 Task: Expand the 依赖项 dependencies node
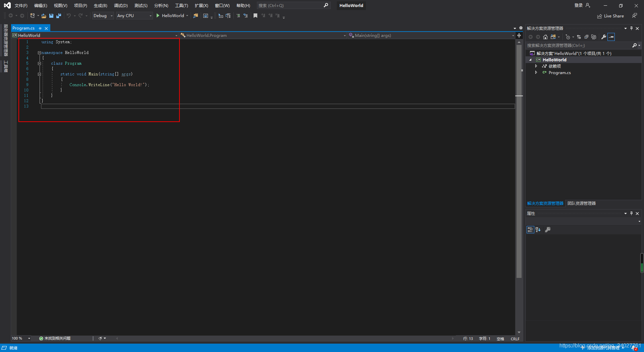tap(536, 66)
